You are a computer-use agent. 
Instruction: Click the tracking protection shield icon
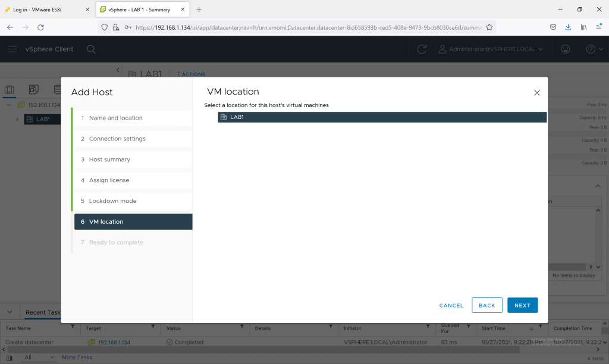tap(104, 27)
